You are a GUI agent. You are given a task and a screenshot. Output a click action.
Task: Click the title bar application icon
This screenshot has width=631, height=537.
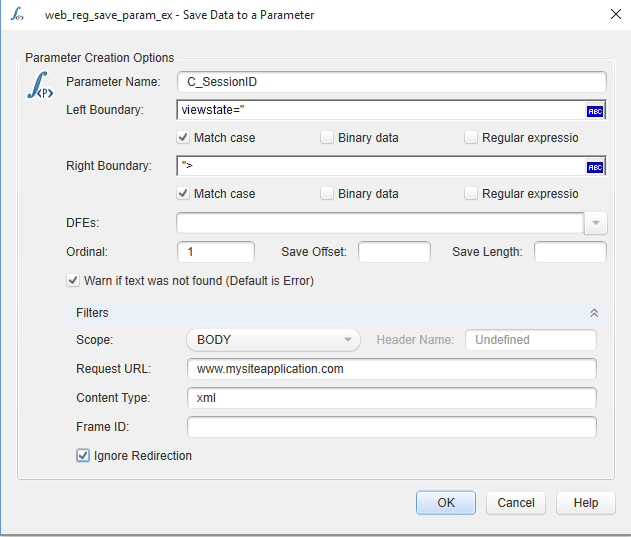(17, 15)
